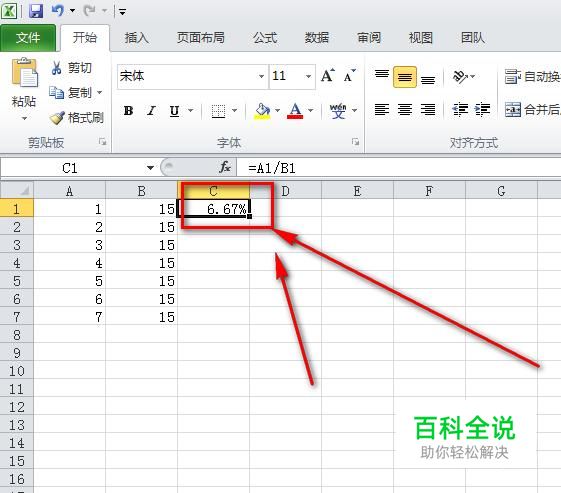561x493 pixels.
Task: Toggle align text right
Action: pyautogui.click(x=428, y=109)
